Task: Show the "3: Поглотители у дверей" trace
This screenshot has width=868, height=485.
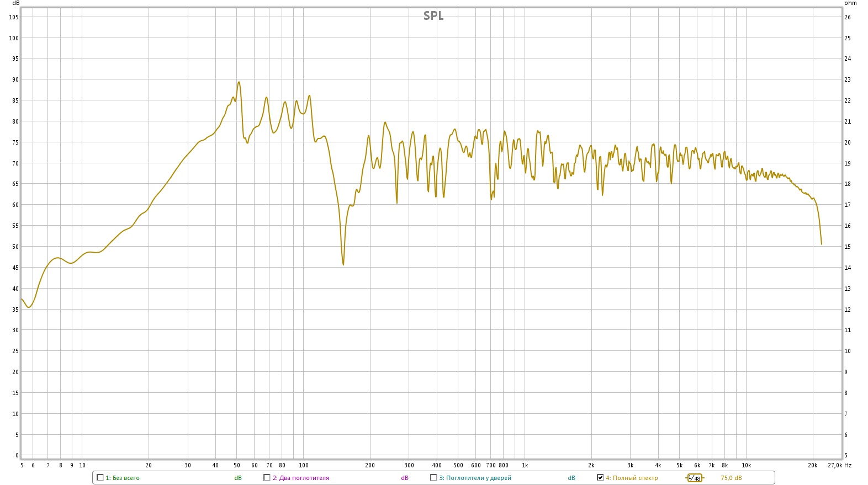Action: tap(433, 478)
